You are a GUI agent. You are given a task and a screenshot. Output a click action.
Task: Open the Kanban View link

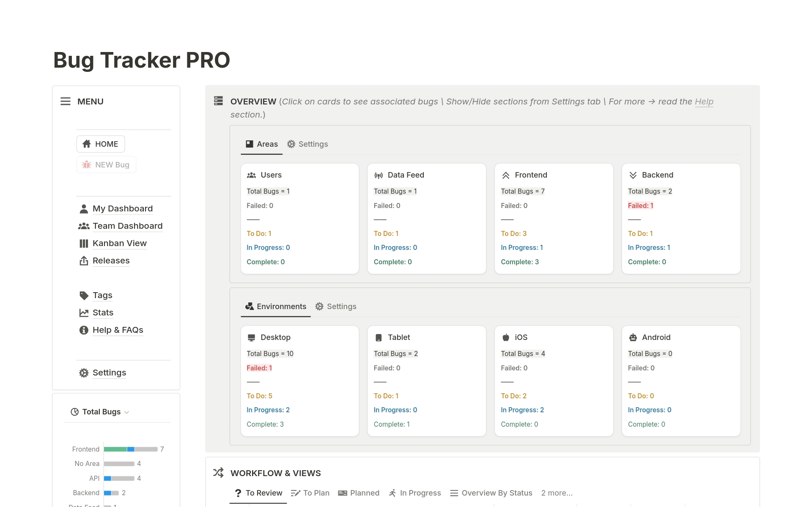(x=120, y=244)
